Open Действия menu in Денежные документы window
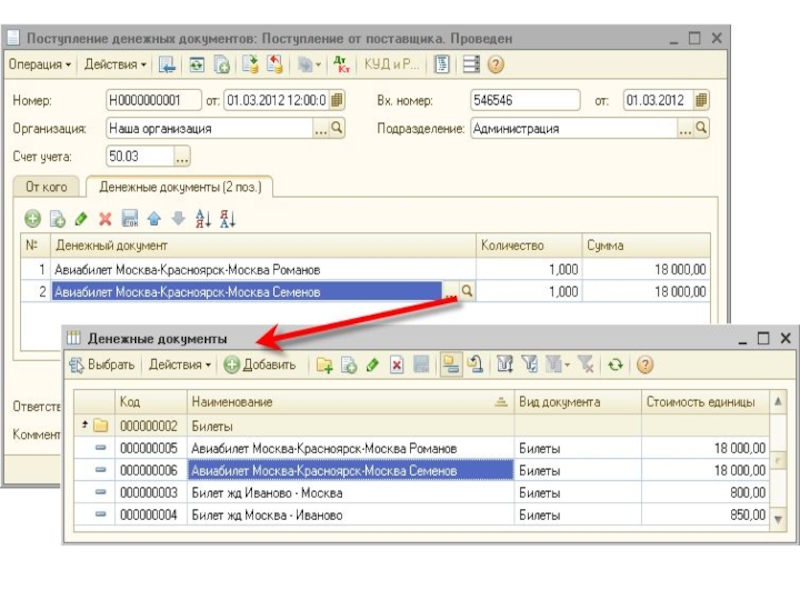The image size is (800, 600). (x=180, y=365)
